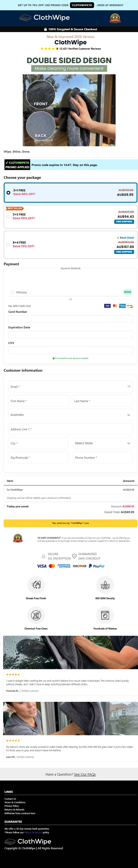
Task: Click the 600 GSM Density icon
Action: [105, 585]
